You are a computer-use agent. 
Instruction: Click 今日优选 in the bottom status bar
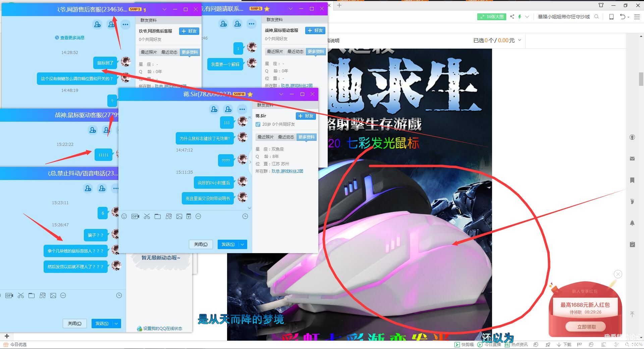(15, 345)
